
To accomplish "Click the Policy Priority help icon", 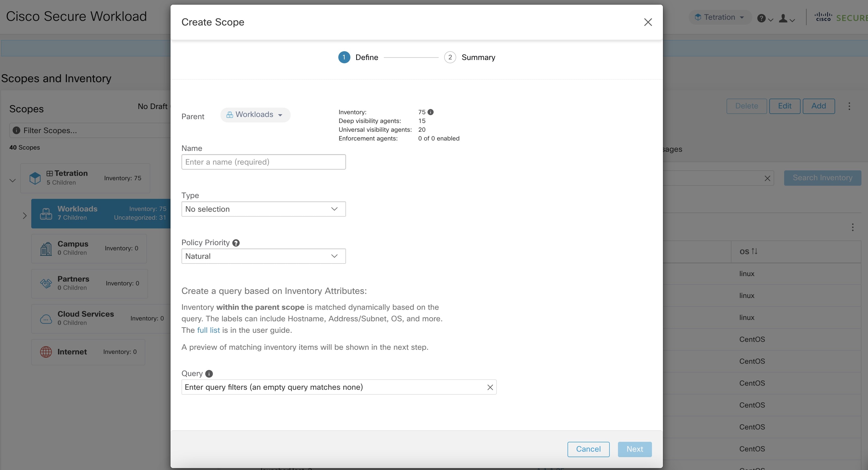I will tap(236, 242).
